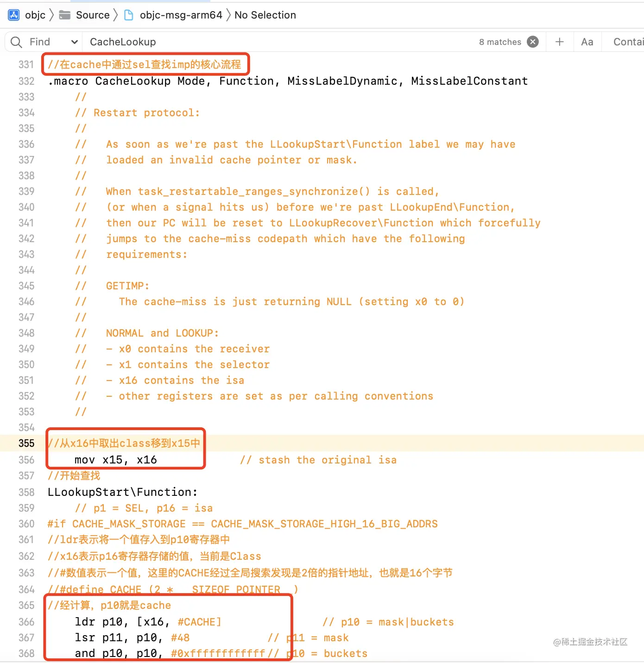The height and width of the screenshot is (663, 644).
Task: Clear the search field with X icon
Action: [x=533, y=42]
